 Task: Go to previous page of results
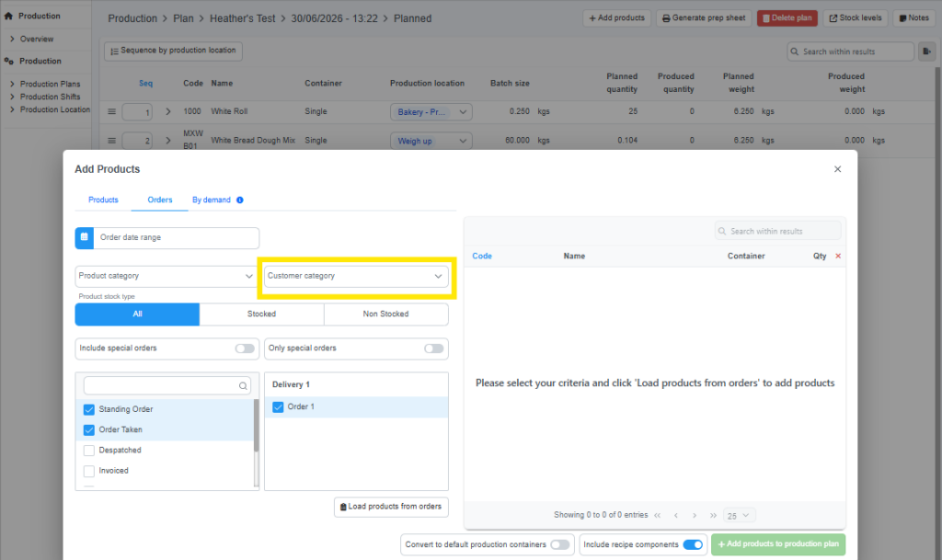[676, 516]
